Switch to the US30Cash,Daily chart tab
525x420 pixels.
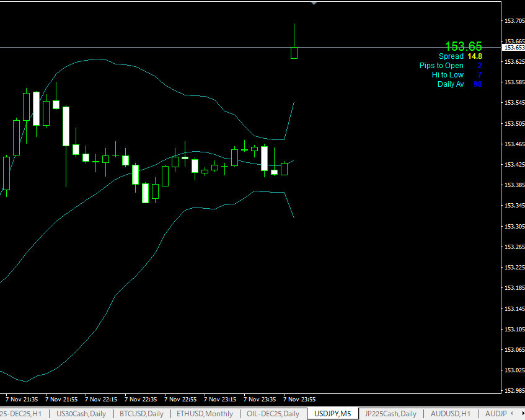click(81, 414)
